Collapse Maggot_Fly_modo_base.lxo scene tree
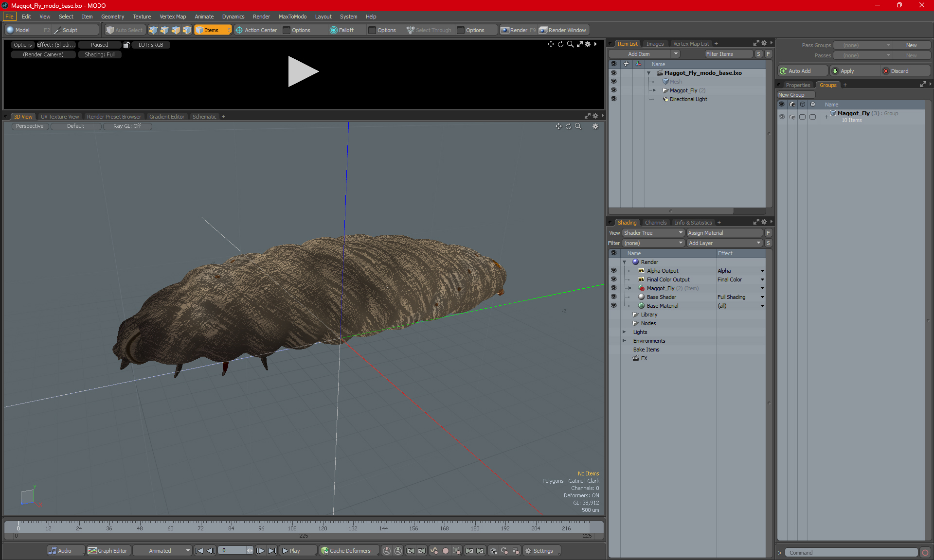The width and height of the screenshot is (934, 560). point(648,73)
